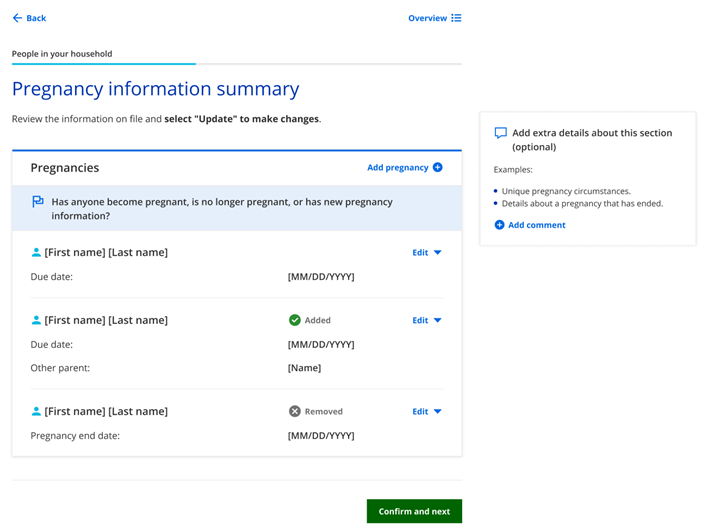Click the first person's profile icon
The width and height of the screenshot is (720, 532).
(x=37, y=253)
